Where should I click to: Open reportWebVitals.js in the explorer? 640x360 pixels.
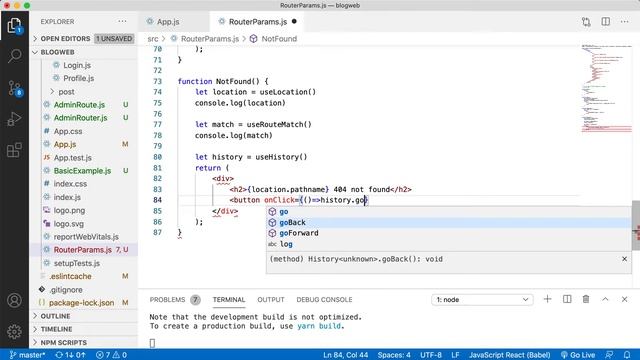(86, 237)
